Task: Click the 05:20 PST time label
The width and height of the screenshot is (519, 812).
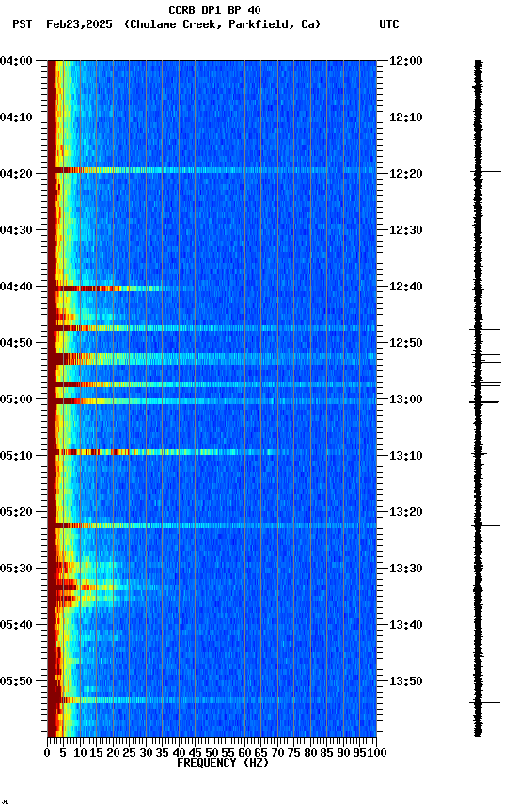Action: 16,513
